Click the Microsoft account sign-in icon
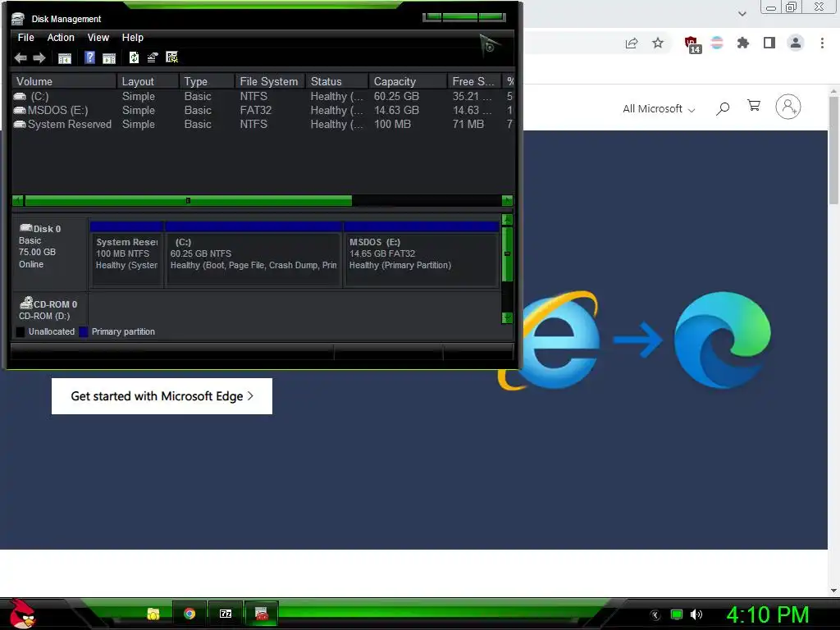Image resolution: width=840 pixels, height=630 pixels. (x=788, y=107)
